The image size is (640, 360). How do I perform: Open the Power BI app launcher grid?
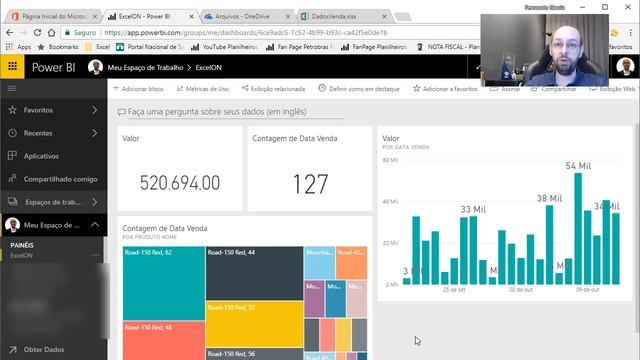pos(12,66)
